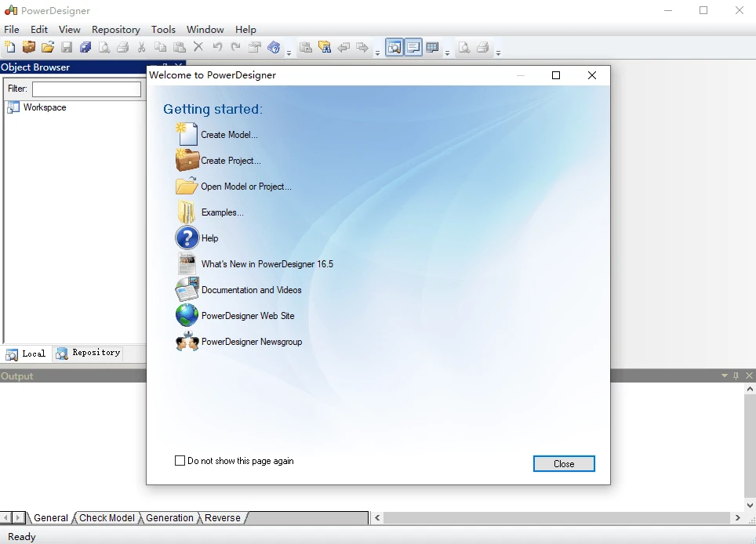Click the New Model toolbar icon
The height and width of the screenshot is (544, 756).
(x=10, y=47)
